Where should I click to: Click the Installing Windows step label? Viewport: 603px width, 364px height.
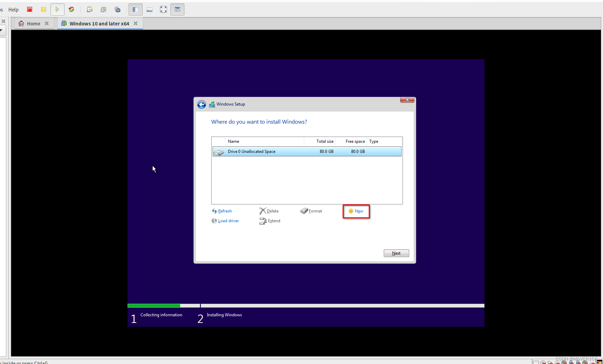224,315
